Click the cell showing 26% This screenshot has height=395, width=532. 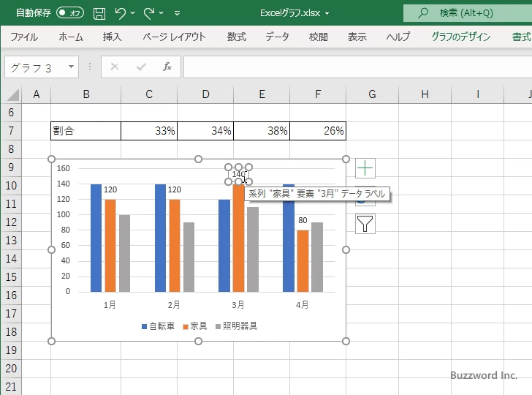click(318, 131)
